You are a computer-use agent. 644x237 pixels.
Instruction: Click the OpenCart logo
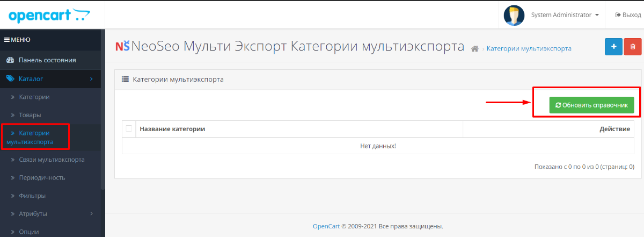[x=49, y=15]
